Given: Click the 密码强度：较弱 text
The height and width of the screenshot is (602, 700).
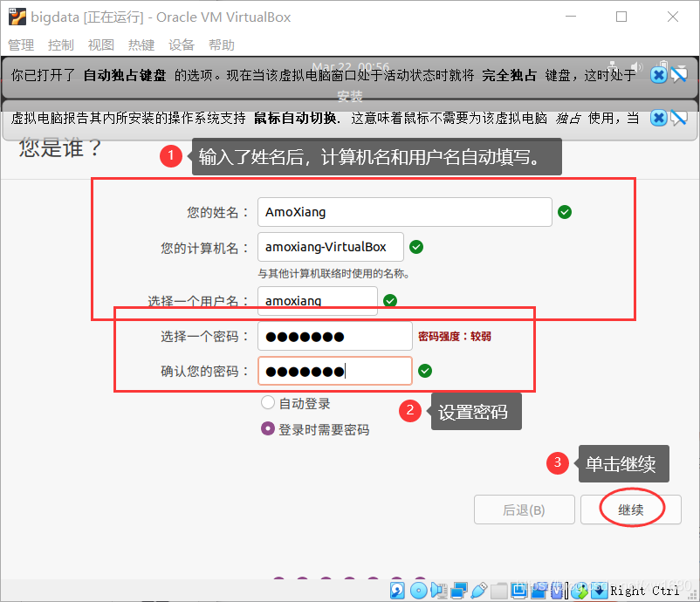Looking at the screenshot, I should click(455, 337).
